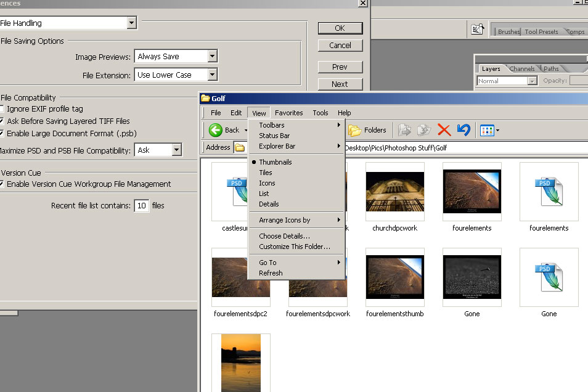This screenshot has height=392, width=588.
Task: Expand the Maximize PSD Compatibility dropdown
Action: 177,150
